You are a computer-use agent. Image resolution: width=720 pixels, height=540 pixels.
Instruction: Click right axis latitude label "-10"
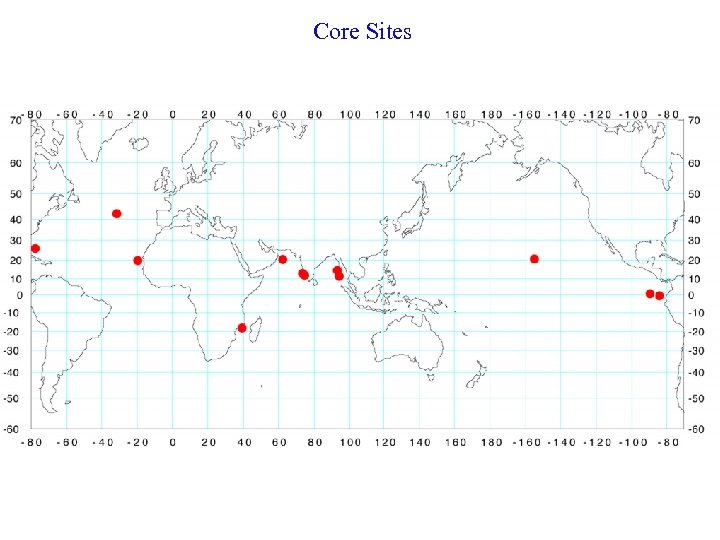click(696, 313)
